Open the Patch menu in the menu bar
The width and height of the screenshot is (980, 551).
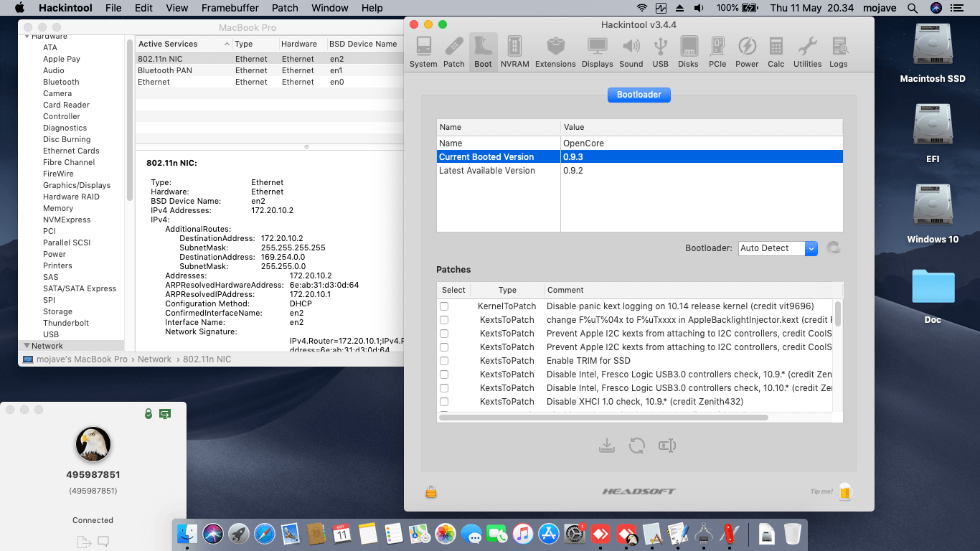tap(285, 8)
